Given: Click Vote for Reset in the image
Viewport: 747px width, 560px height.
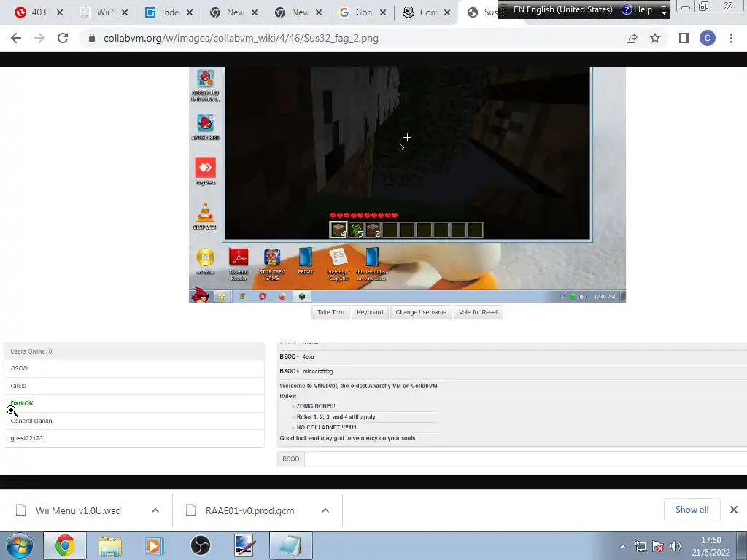Looking at the screenshot, I should [x=479, y=312].
